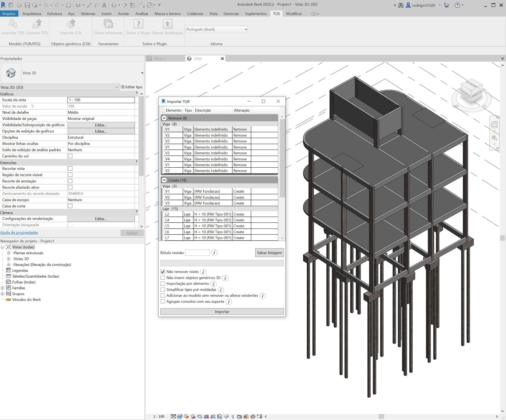Screen dimensions: 506x420
Task: Enable Importação por elemento checkbox
Action: coord(163,284)
